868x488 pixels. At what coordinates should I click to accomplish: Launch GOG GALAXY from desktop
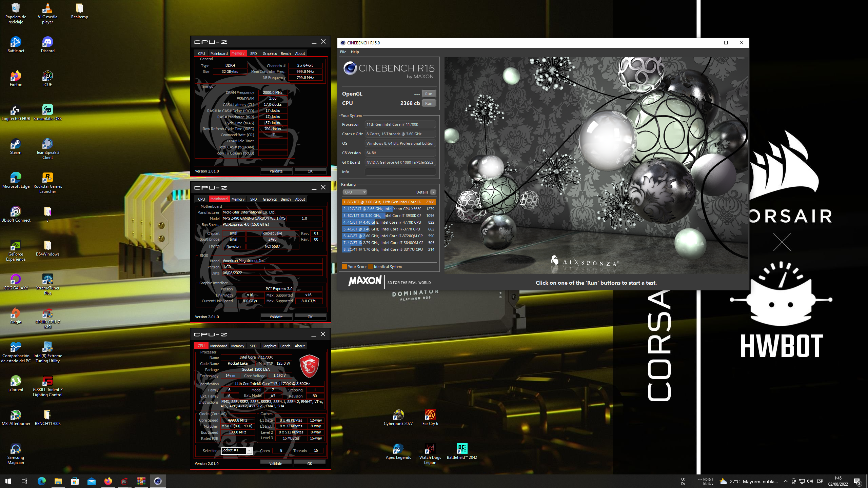tap(16, 282)
